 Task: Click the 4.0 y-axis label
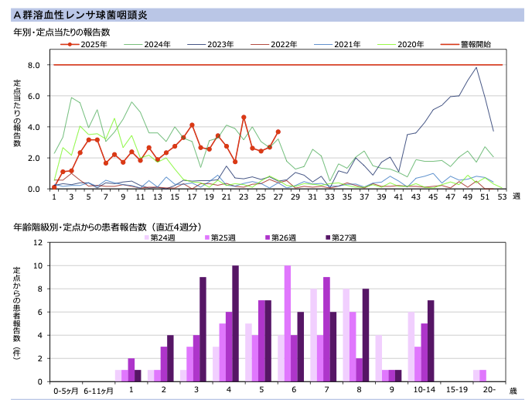pos(34,127)
